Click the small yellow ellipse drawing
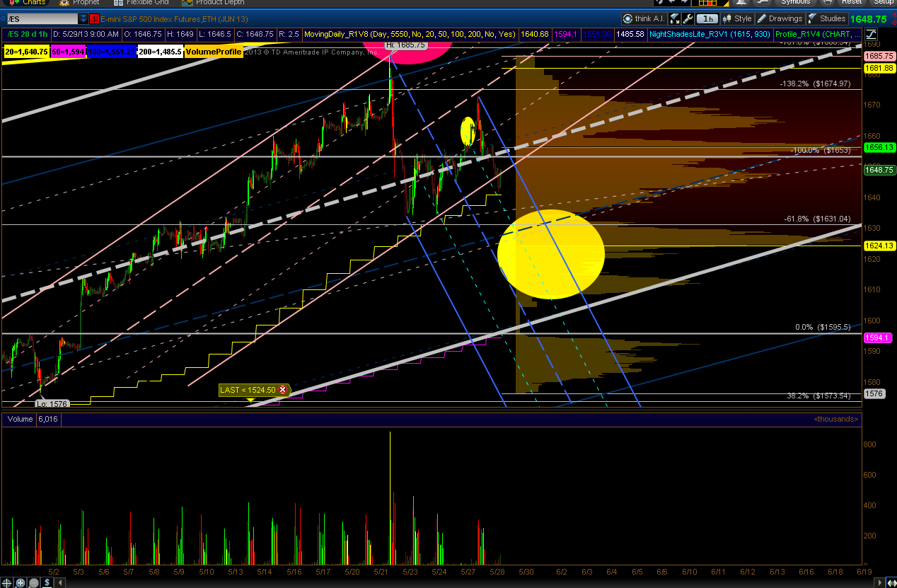Screen dimensions: 897x588 [467, 131]
